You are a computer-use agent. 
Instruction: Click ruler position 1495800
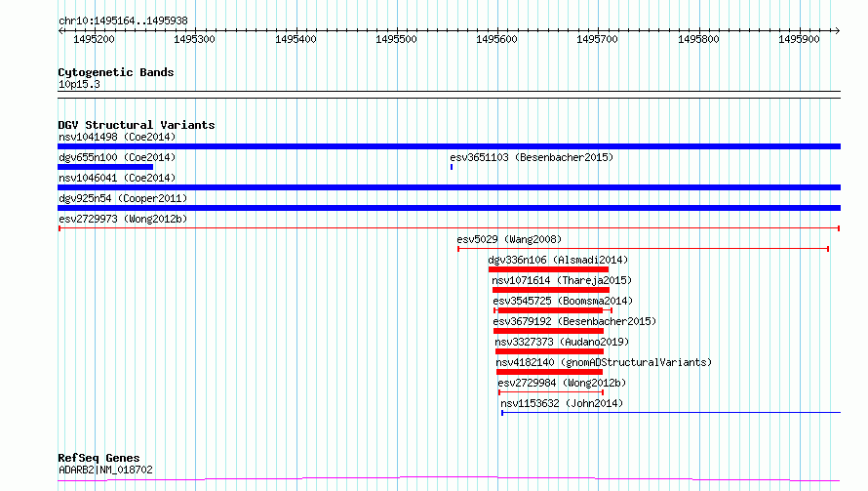tap(698, 39)
